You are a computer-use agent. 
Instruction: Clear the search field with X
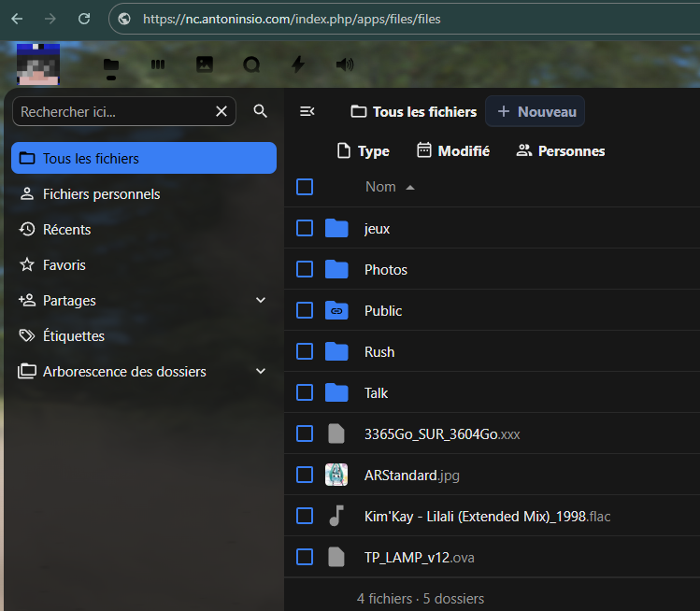221,112
